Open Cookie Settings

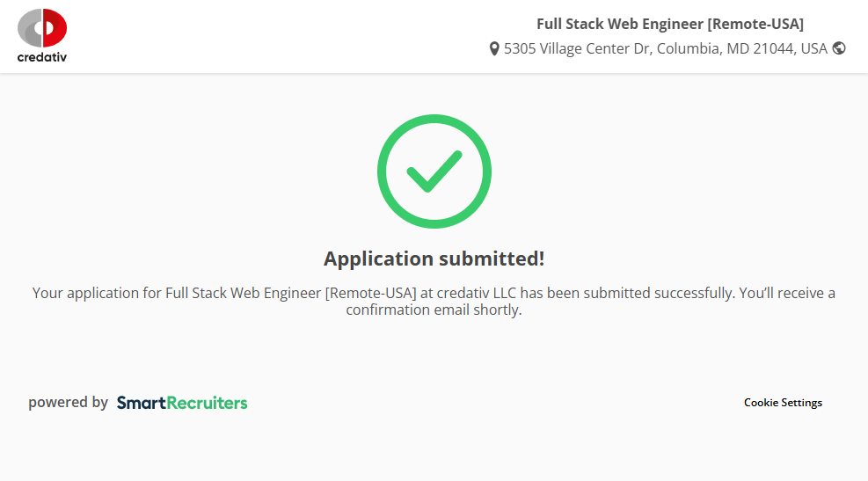pyautogui.click(x=783, y=403)
